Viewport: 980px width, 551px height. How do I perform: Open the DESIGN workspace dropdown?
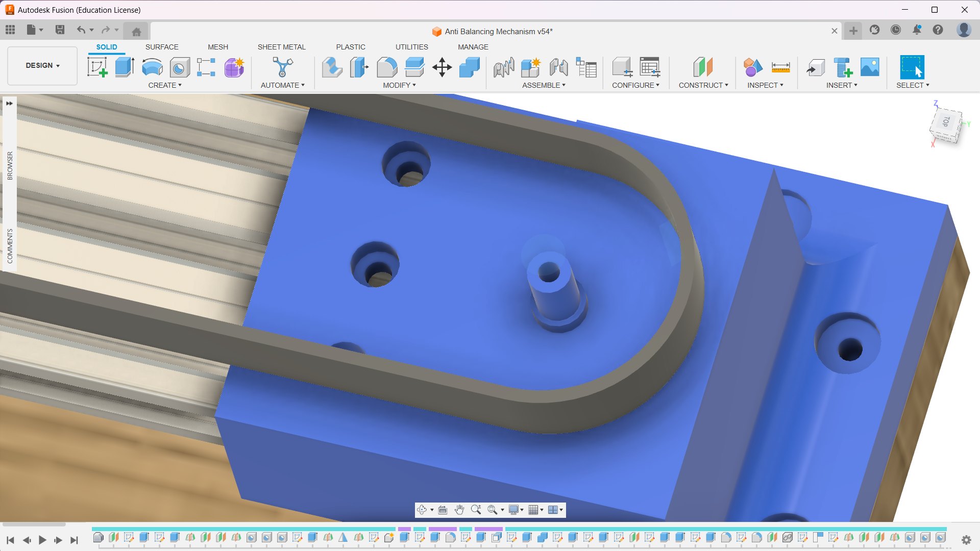coord(42,65)
